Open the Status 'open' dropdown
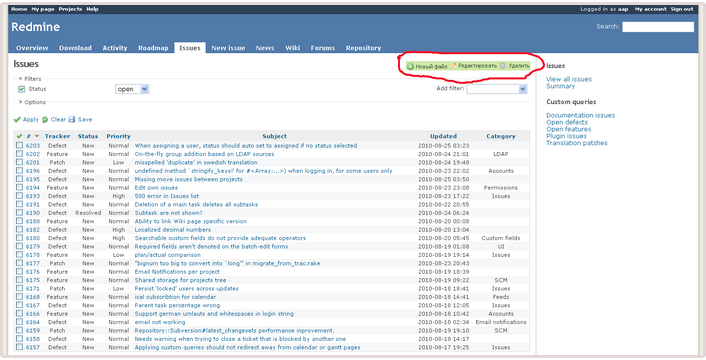Viewport: 706px width, 360px height. click(132, 89)
